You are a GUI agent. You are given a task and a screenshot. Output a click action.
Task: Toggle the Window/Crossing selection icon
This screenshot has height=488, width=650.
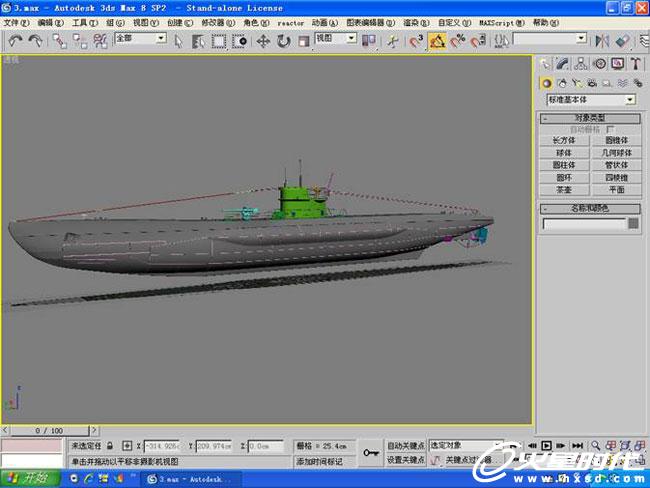point(239,41)
